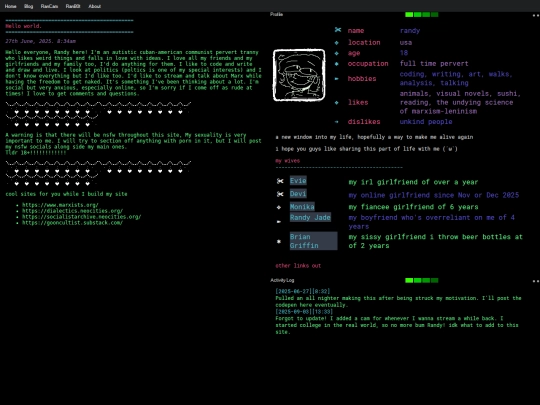The width and height of the screenshot is (540, 405).
Task: Open the RanCam nav item
Action: click(x=49, y=6)
